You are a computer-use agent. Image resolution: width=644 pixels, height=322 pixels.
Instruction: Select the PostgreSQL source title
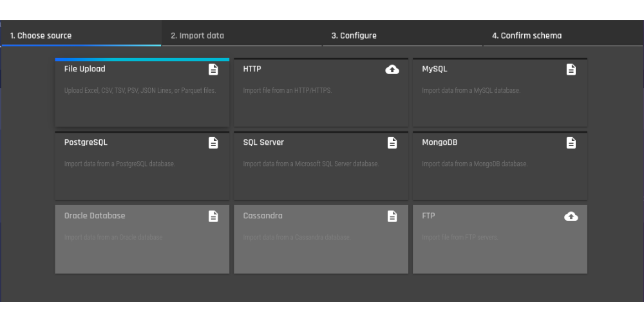(86, 142)
